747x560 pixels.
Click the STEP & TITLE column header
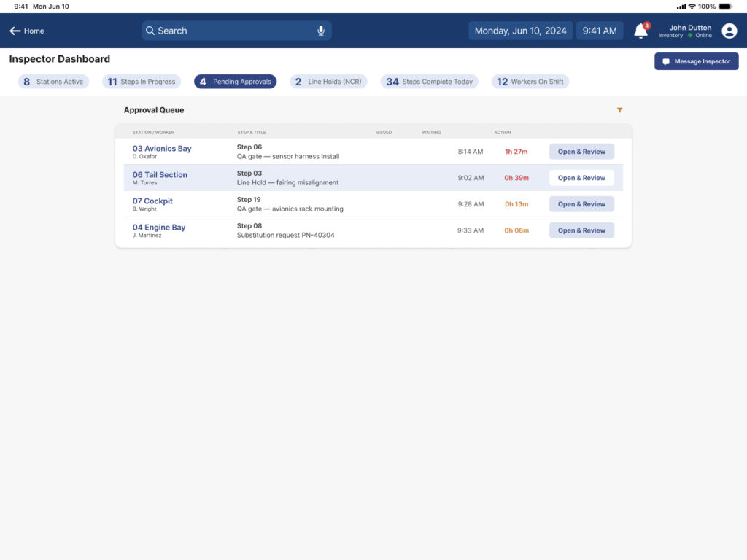(252, 133)
